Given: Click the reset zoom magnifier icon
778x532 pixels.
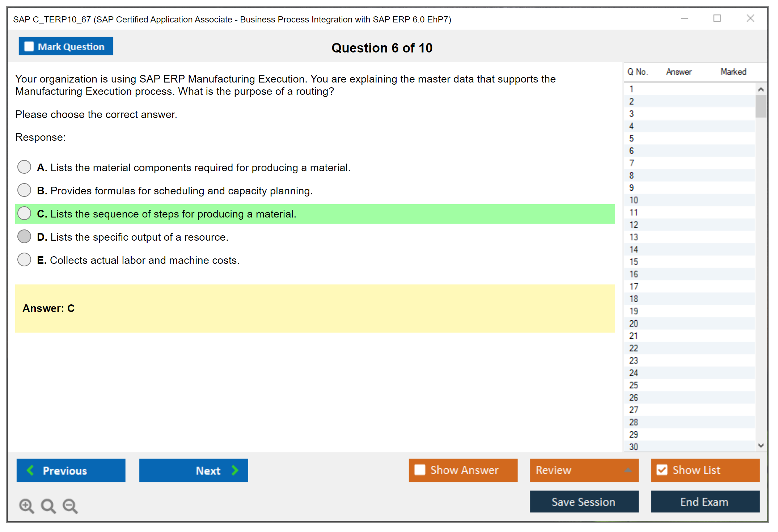Looking at the screenshot, I should tap(48, 506).
